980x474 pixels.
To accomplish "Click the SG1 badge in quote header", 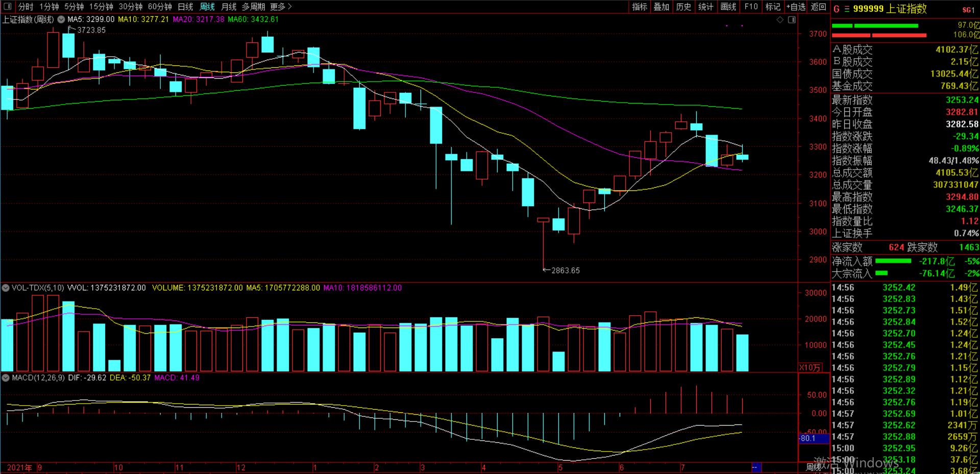I will pyautogui.click(x=968, y=10).
